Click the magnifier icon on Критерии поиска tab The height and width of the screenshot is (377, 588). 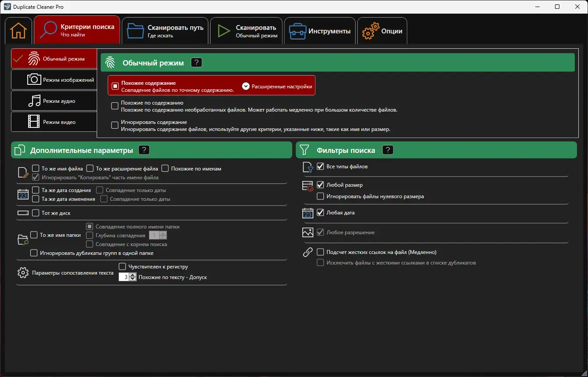(x=48, y=30)
